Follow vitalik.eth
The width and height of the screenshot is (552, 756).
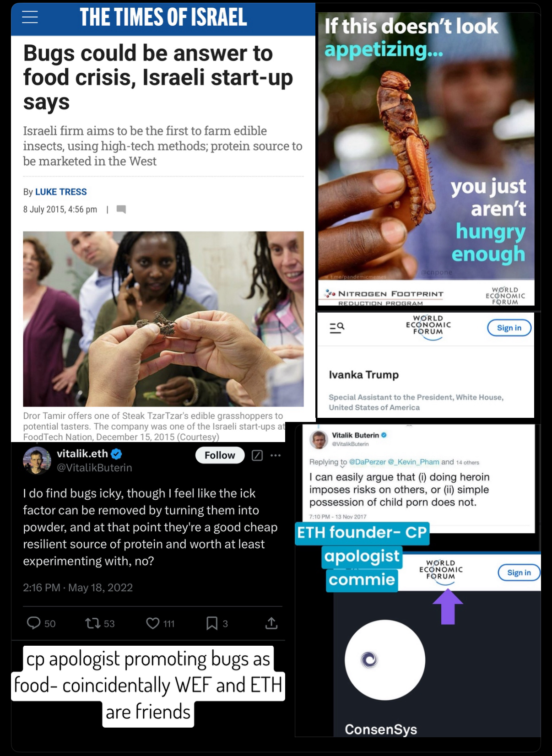tap(220, 455)
